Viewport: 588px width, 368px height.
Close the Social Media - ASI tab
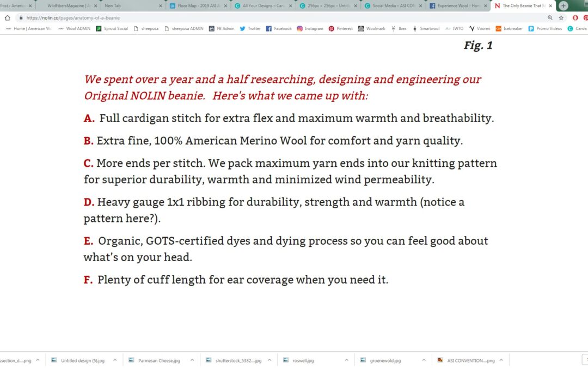[x=420, y=6]
